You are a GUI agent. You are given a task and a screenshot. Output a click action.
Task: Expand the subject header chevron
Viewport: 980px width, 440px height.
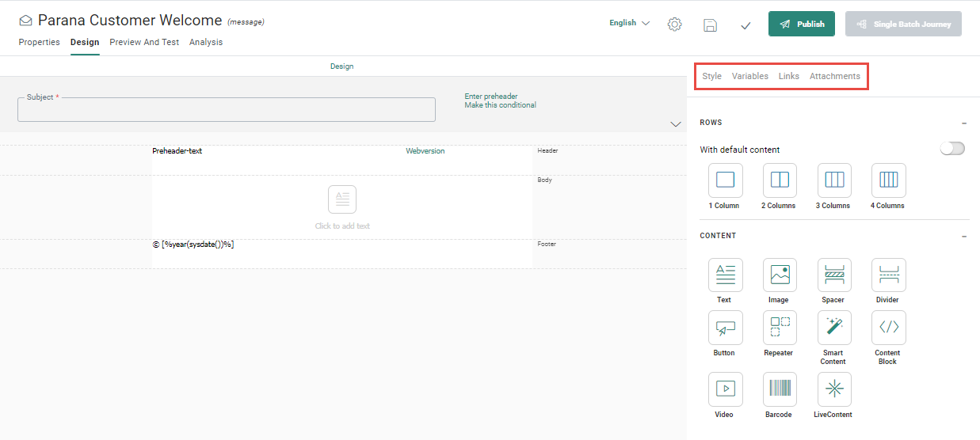point(675,124)
